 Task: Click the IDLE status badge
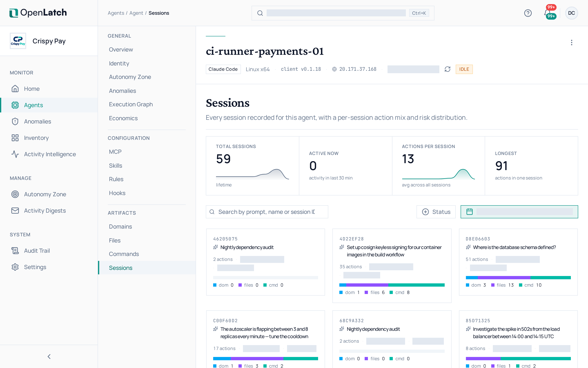[x=464, y=69]
